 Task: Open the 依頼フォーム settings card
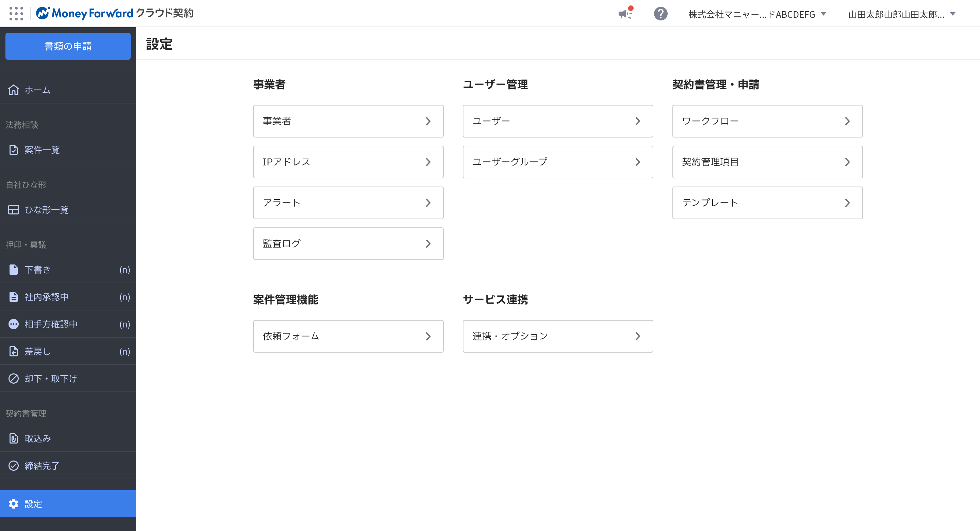click(348, 336)
